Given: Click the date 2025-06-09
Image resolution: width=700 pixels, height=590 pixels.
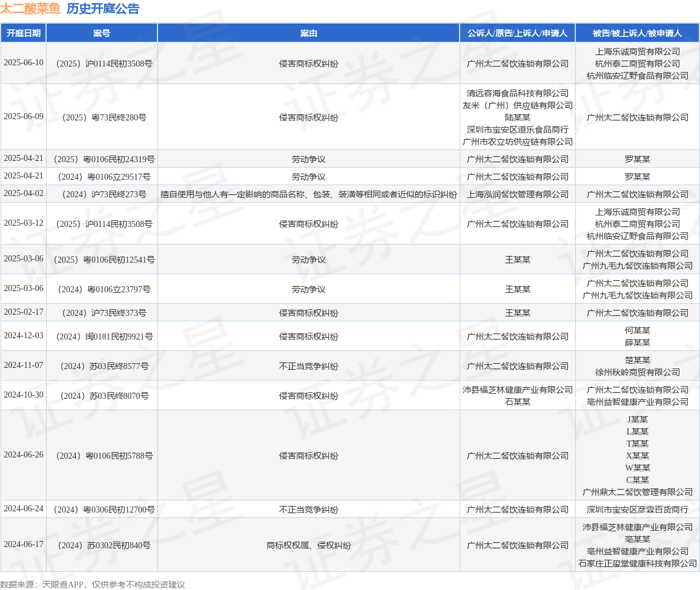Looking at the screenshot, I should tap(24, 116).
